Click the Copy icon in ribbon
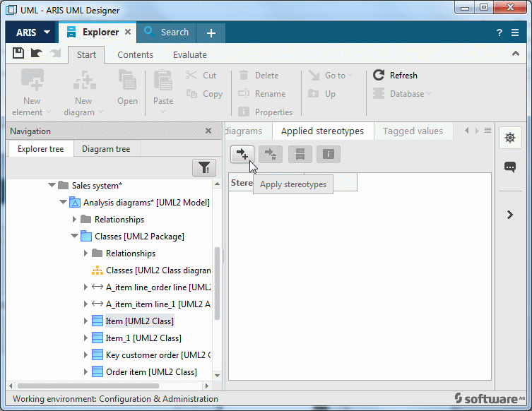 click(191, 93)
